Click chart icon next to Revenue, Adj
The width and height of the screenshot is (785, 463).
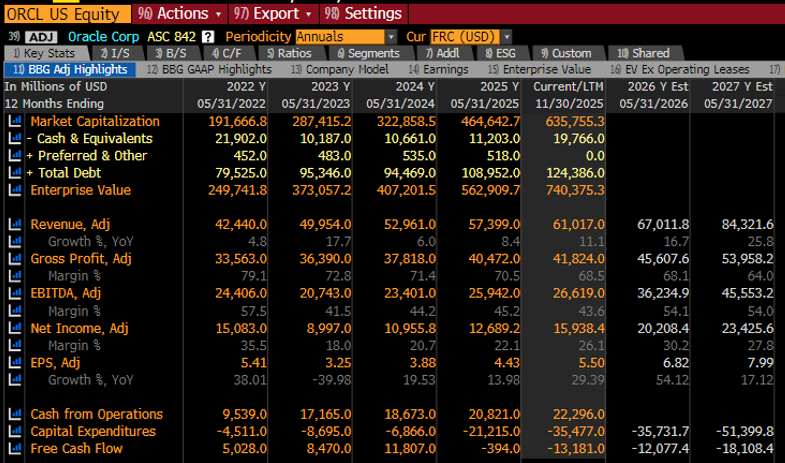tap(14, 225)
